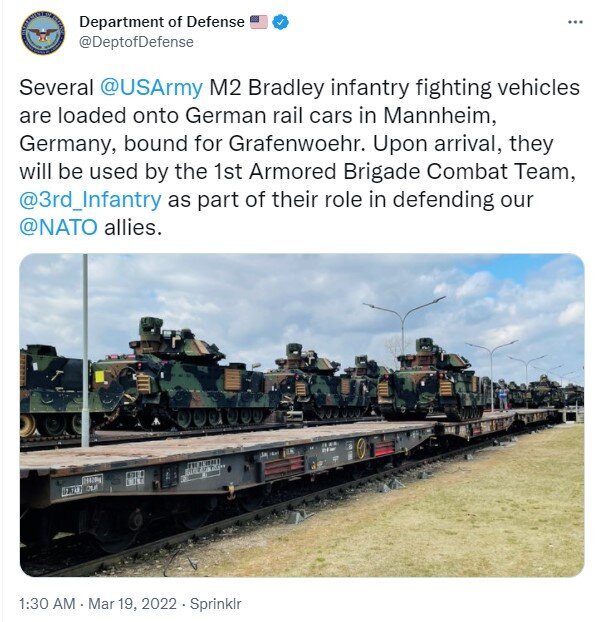Click "M2 Bradley" in the tweet text
Image resolution: width=600 pixels, height=622 pixels.
[x=262, y=87]
